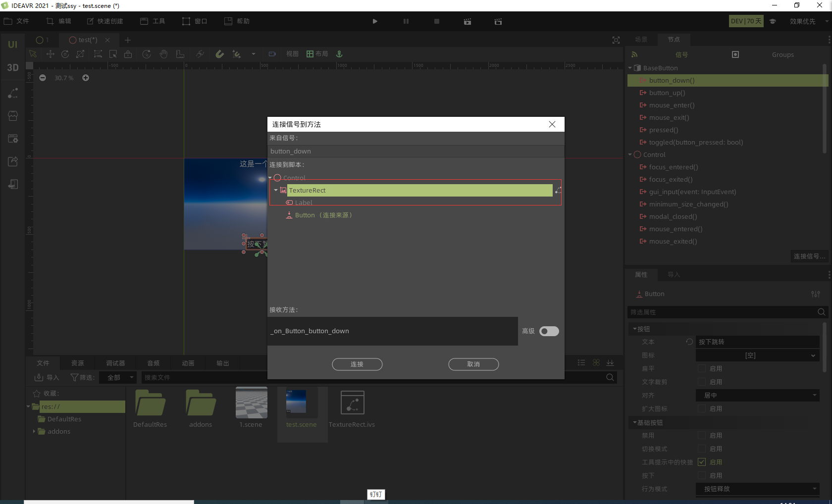Enable the 文字裁剪 checkbox
The width and height of the screenshot is (832, 504).
click(702, 382)
